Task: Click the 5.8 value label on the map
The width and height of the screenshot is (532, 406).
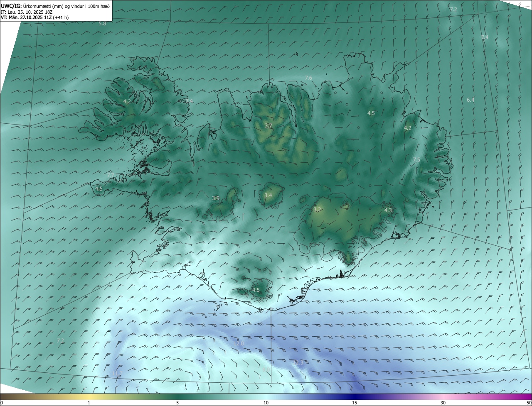Action: pyautogui.click(x=102, y=24)
